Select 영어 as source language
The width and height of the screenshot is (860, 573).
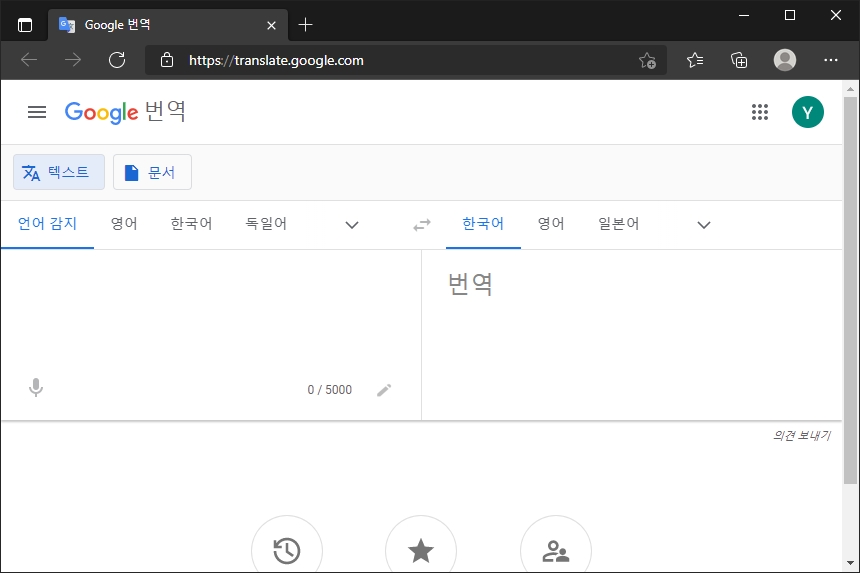click(x=124, y=224)
